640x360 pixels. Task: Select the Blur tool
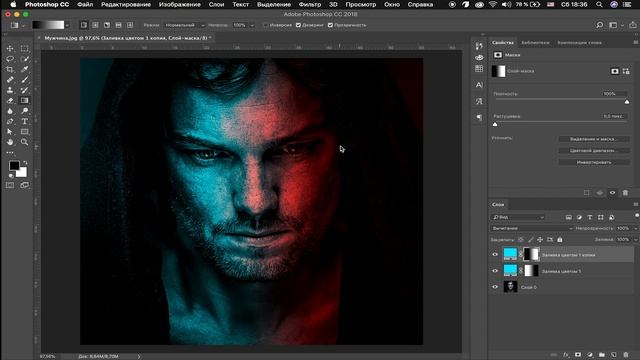[10, 111]
